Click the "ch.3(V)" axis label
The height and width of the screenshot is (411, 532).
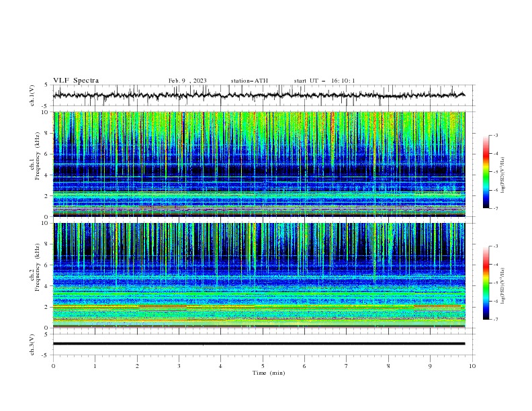point(32,345)
